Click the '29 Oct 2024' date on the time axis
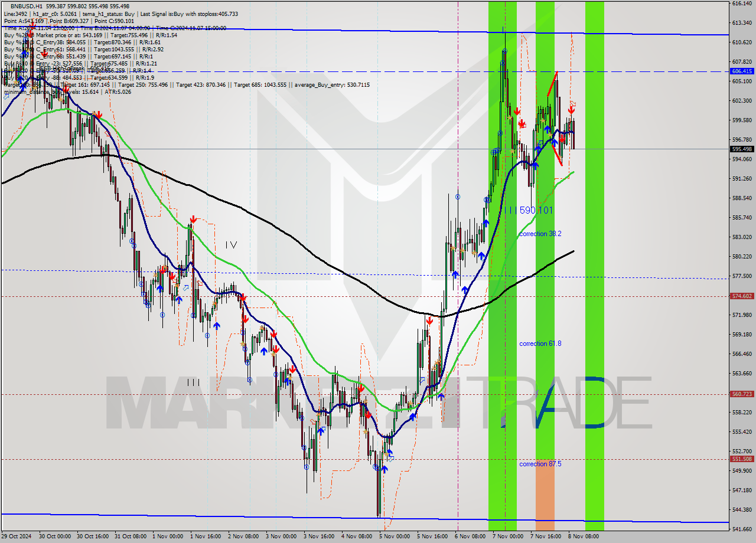The height and width of the screenshot is (543, 756). point(15,537)
